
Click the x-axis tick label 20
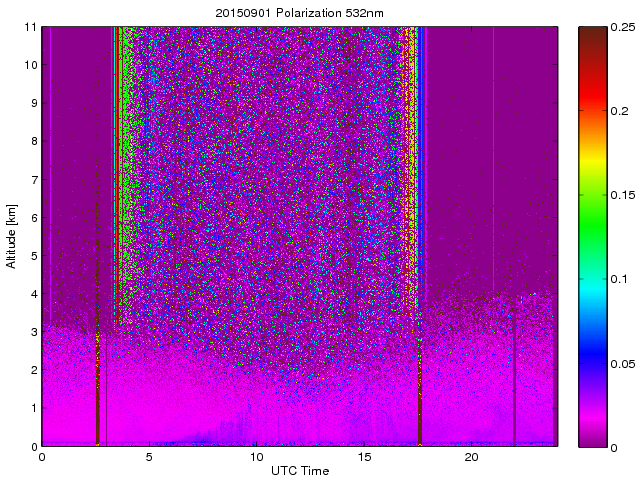(471, 457)
